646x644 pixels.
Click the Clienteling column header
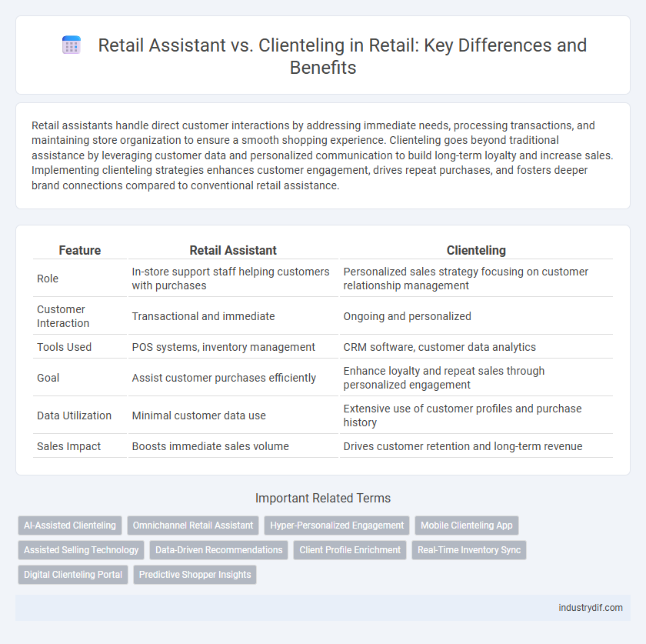point(476,250)
